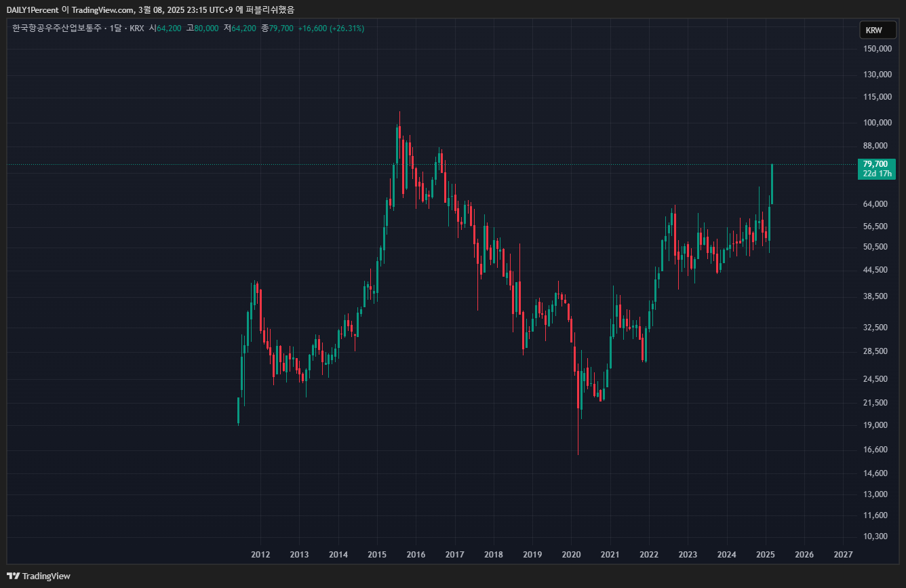906x588 pixels.
Task: Click the 2023 year on time axis
Action: [688, 555]
